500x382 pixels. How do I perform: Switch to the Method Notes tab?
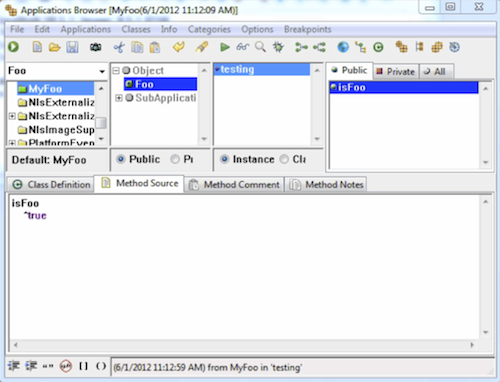pyautogui.click(x=326, y=184)
